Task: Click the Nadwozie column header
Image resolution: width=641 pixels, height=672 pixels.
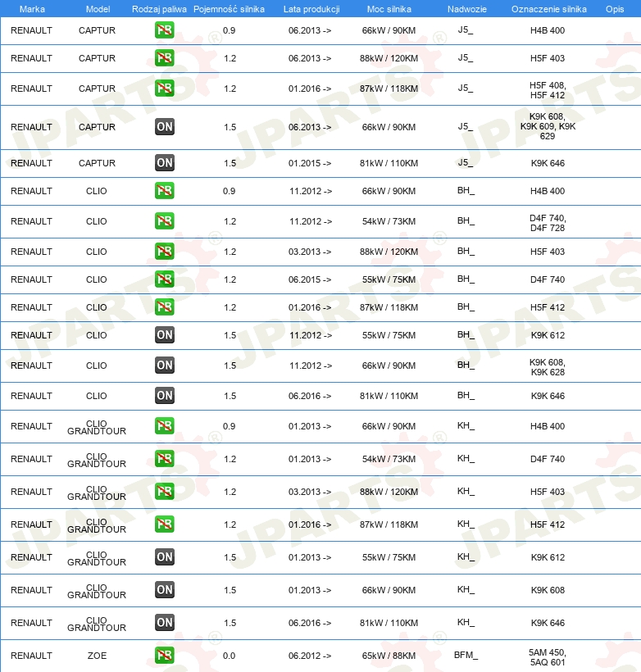Action: [x=467, y=9]
